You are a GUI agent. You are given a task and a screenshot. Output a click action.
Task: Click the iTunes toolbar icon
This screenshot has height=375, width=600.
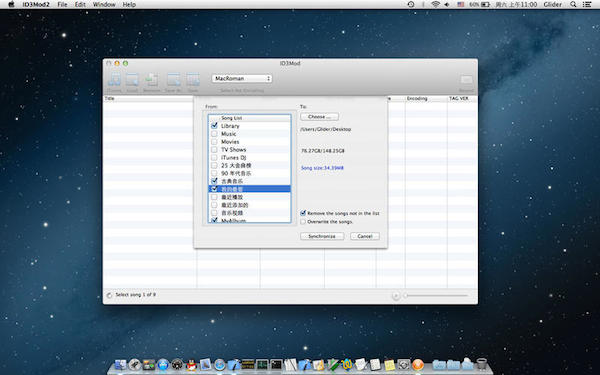point(114,80)
